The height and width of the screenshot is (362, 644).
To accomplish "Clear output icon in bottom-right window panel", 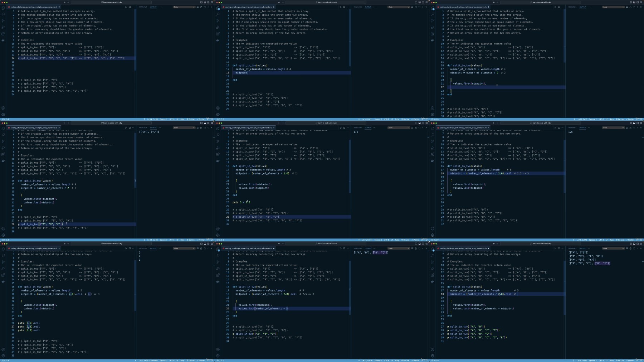I will click(x=627, y=248).
